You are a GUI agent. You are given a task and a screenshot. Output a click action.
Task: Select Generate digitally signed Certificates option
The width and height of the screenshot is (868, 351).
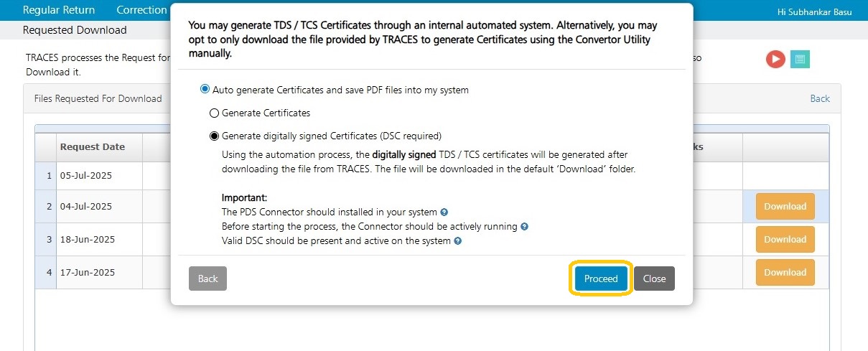coord(213,136)
